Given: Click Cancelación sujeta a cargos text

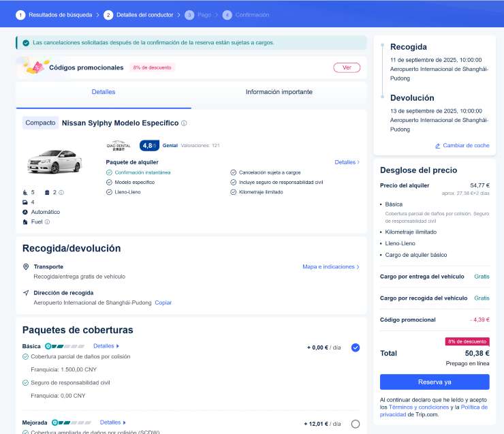Looking at the screenshot, I should click(x=270, y=172).
